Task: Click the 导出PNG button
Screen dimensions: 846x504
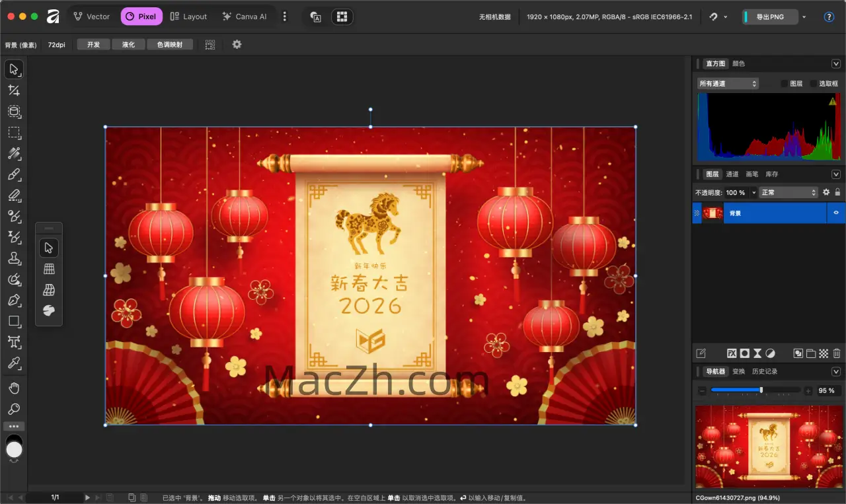Action: [x=771, y=17]
